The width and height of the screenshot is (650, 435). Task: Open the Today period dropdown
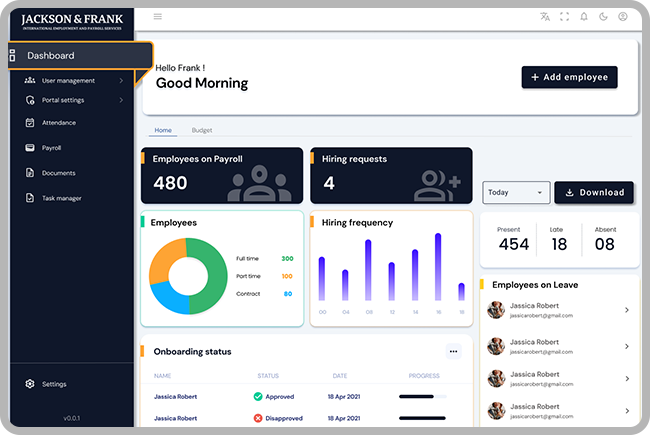[516, 193]
